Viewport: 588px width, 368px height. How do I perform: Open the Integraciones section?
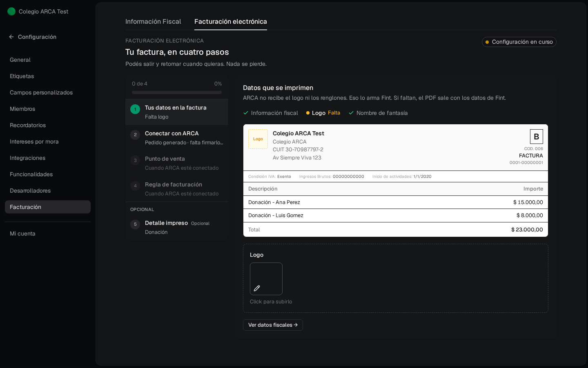(x=48, y=158)
